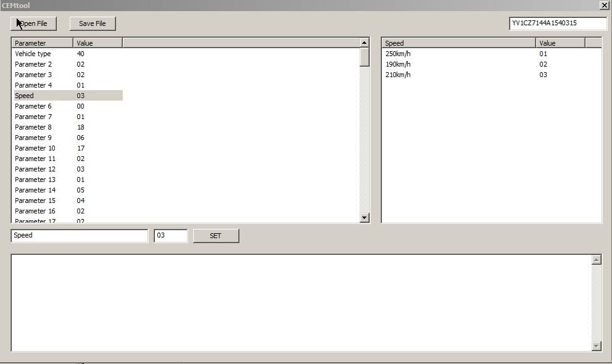Click inside the Speed name input field

[79, 236]
